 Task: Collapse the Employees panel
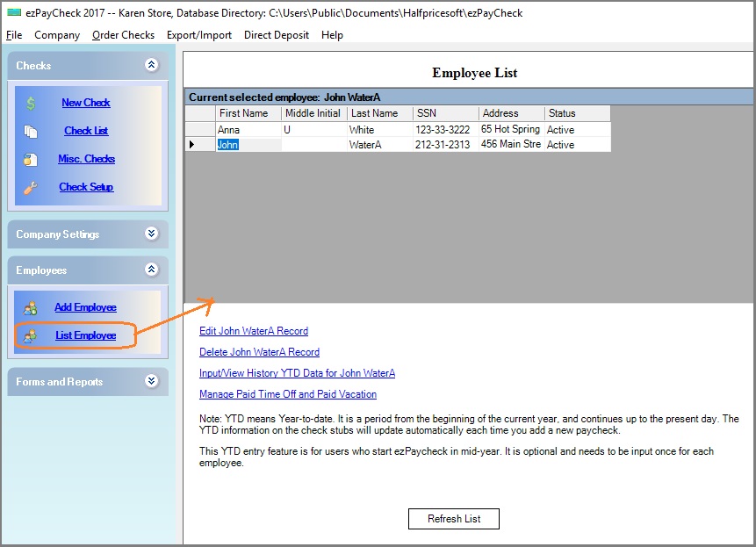pos(151,270)
